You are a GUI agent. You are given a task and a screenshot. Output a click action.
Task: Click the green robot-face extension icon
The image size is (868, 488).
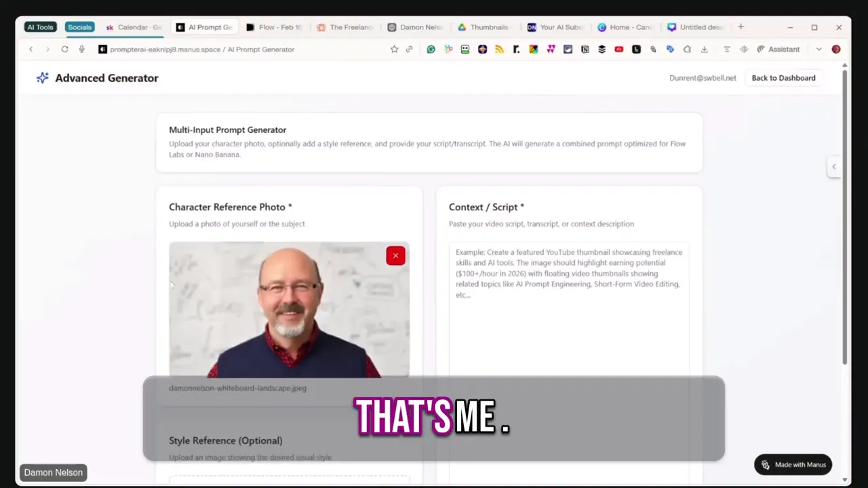465,49
